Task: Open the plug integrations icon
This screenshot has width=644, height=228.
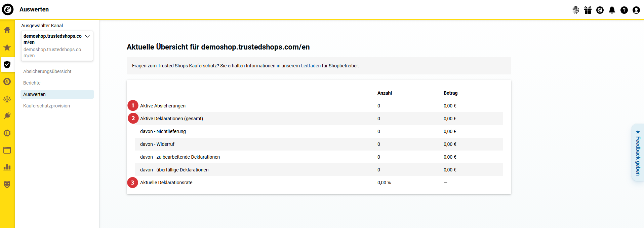Action: click(x=7, y=116)
